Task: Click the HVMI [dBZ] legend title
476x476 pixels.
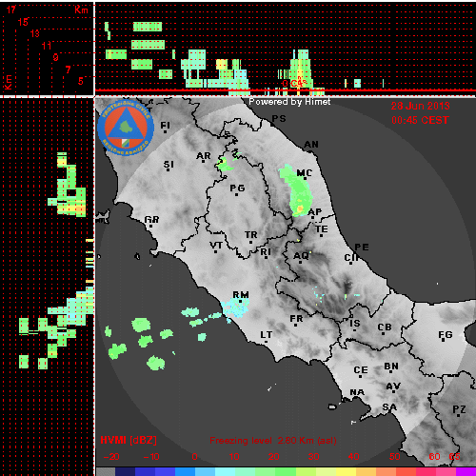Action: coord(129,440)
